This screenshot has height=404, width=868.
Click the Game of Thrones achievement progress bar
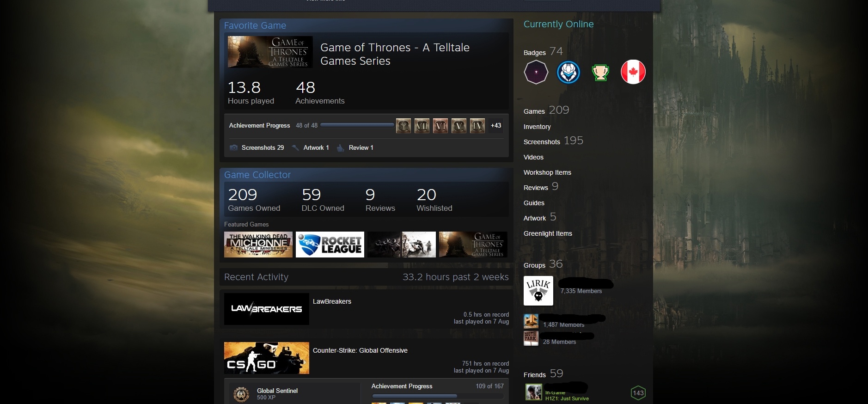(357, 125)
